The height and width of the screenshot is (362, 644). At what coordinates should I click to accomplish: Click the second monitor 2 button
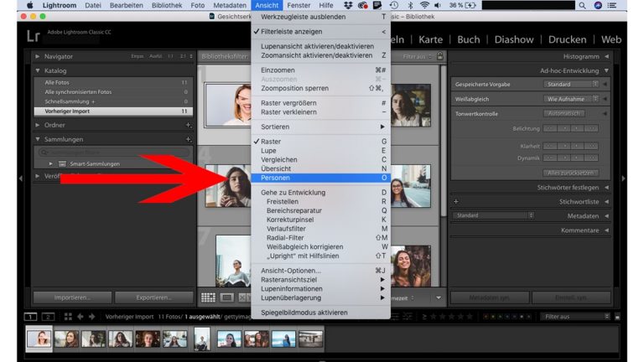(x=47, y=317)
